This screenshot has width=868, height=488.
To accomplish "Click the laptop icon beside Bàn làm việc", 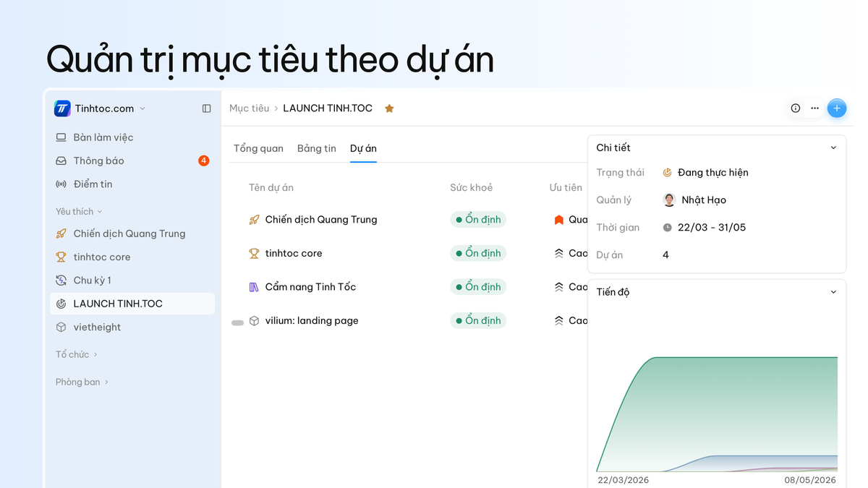I will tap(61, 137).
